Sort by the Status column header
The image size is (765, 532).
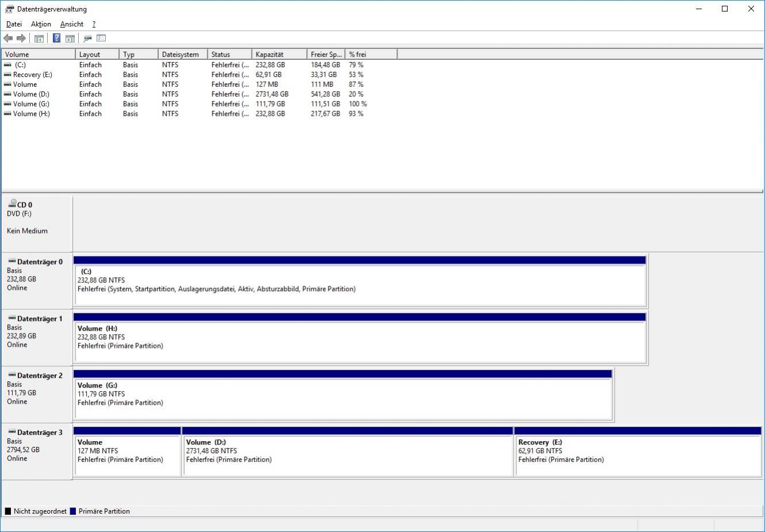(x=229, y=54)
